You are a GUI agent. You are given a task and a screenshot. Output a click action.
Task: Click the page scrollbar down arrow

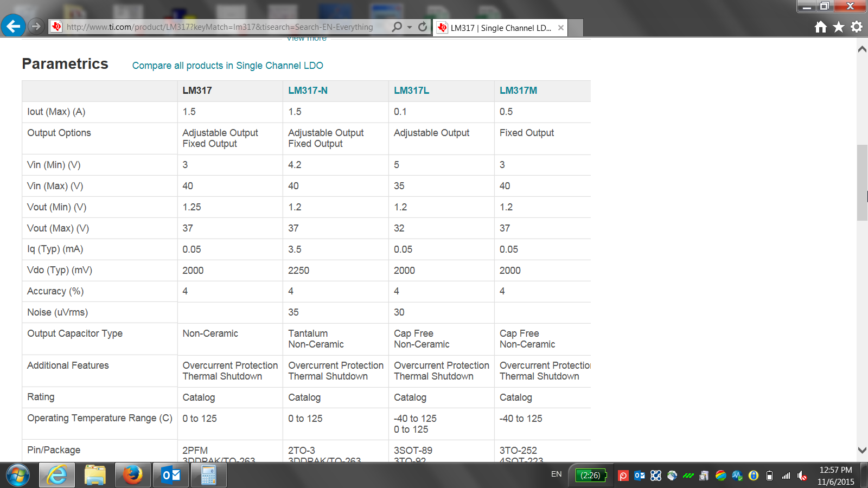[862, 450]
